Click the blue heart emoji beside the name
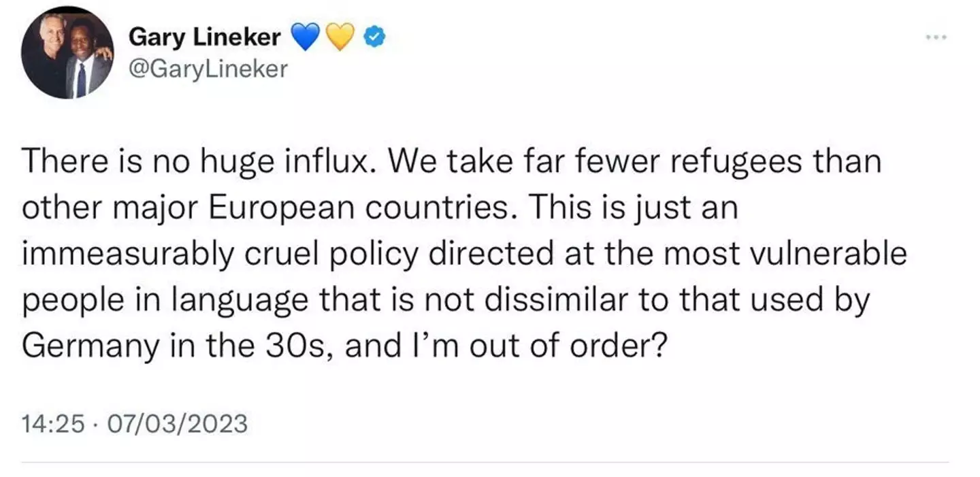The image size is (980, 477). pyautogui.click(x=306, y=38)
